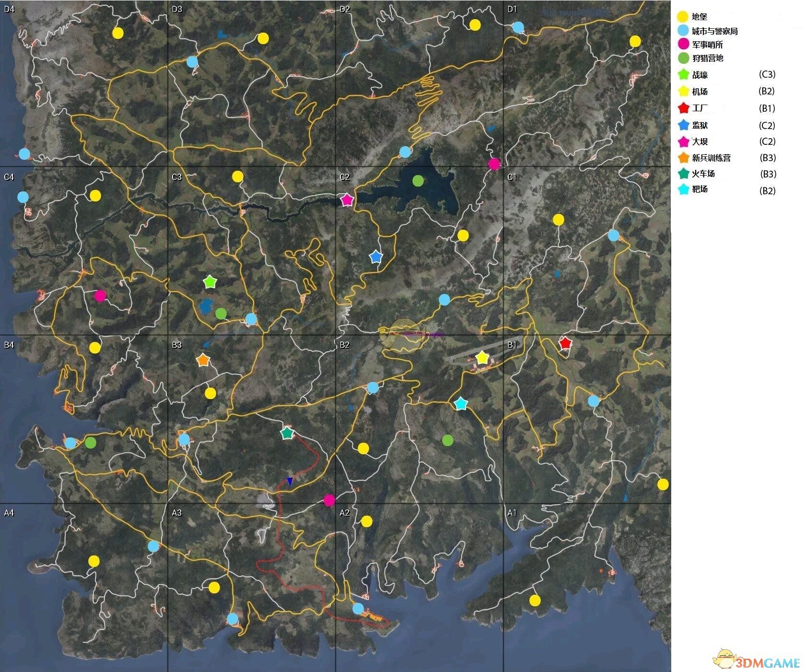
Task: Click the legend label 机场
Action: coord(700,91)
